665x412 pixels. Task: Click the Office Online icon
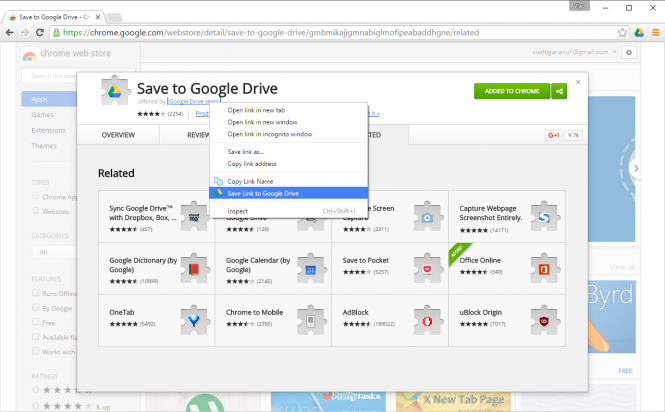click(545, 269)
